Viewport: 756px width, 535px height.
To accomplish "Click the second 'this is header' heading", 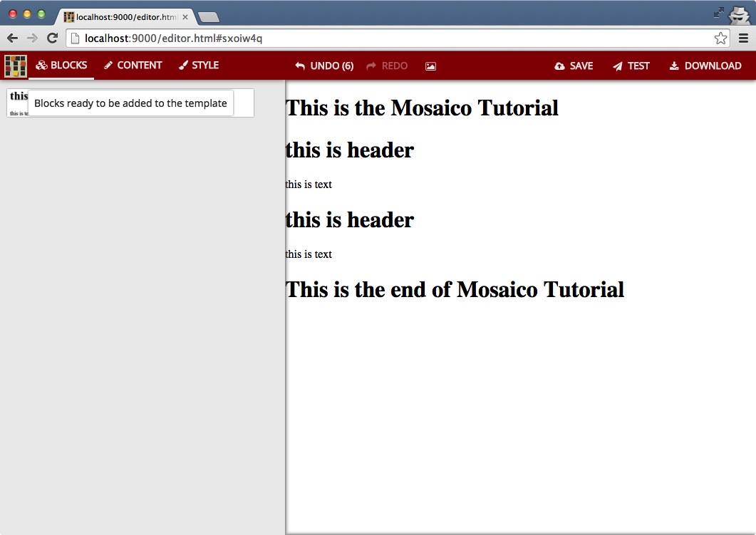I will click(350, 220).
